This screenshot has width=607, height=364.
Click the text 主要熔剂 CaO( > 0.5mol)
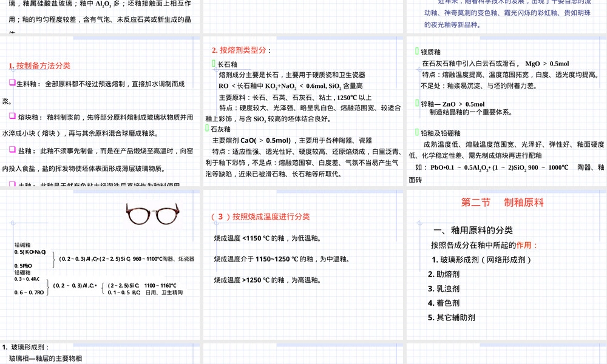(251, 140)
